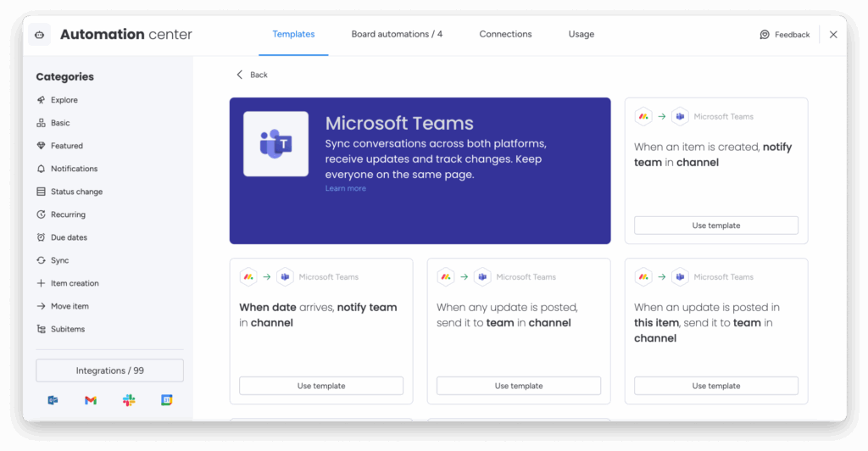Click the Feedback speech bubble icon
The height and width of the screenshot is (451, 868).
tap(765, 34)
